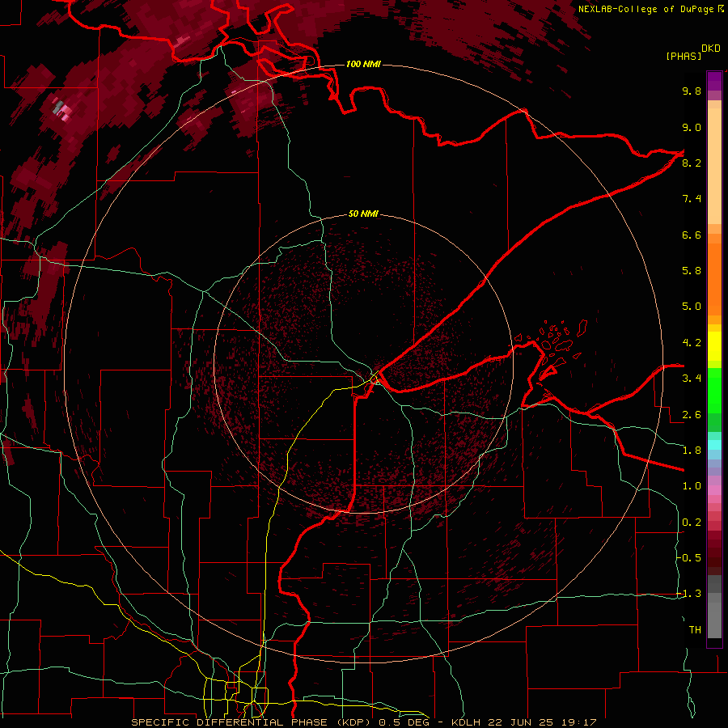This screenshot has width=728, height=728.
Task: Click the 8.2 scale value
Action: pos(692,163)
